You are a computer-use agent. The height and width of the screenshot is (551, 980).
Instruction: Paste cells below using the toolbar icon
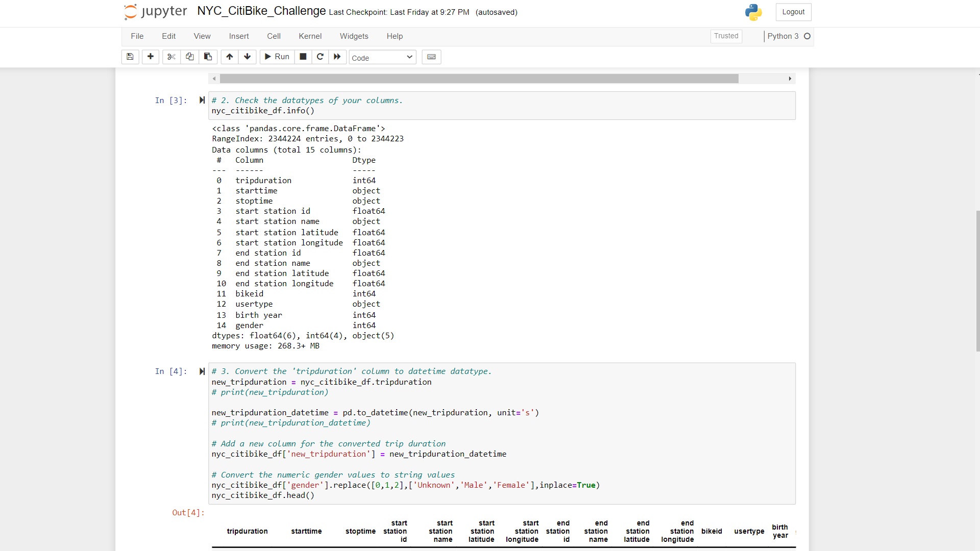(x=208, y=57)
